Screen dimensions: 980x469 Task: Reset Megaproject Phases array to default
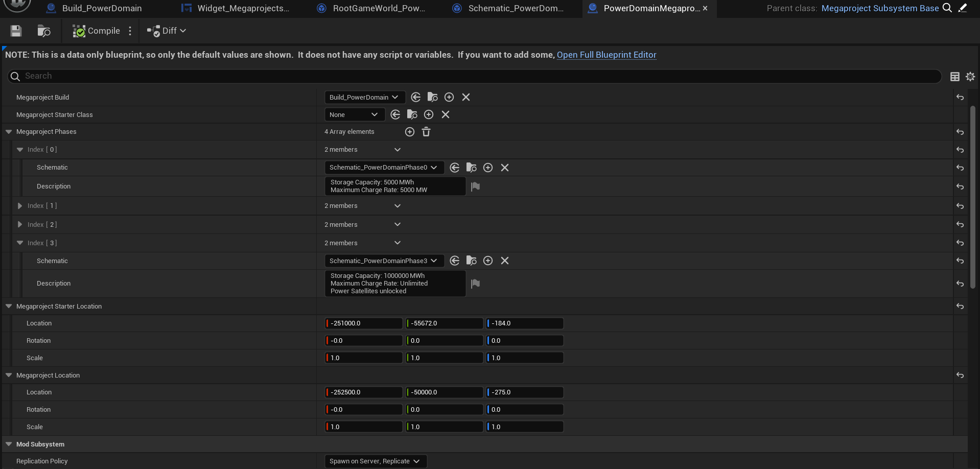(960, 132)
